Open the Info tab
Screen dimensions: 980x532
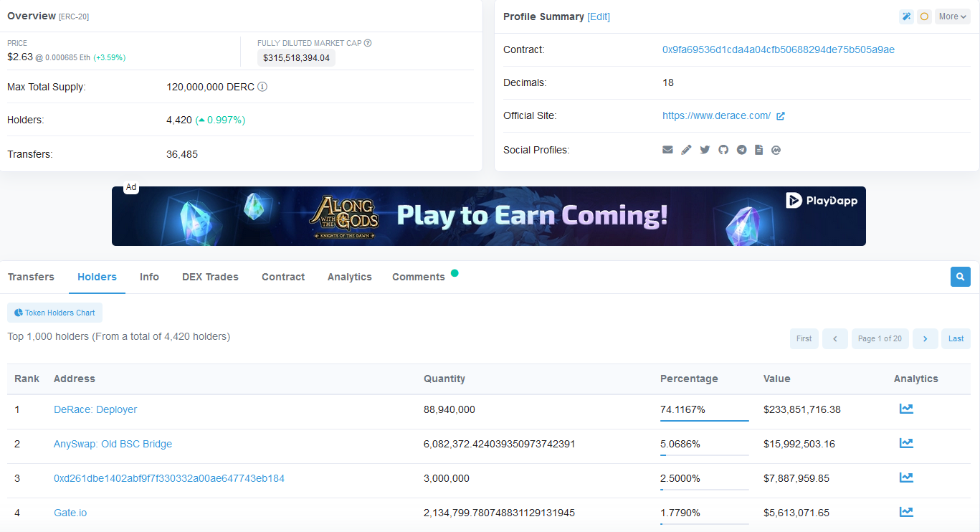149,277
